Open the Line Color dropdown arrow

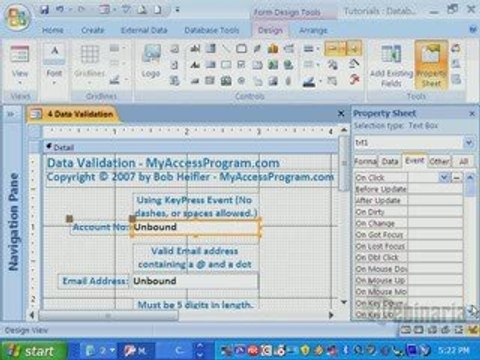coord(320,80)
